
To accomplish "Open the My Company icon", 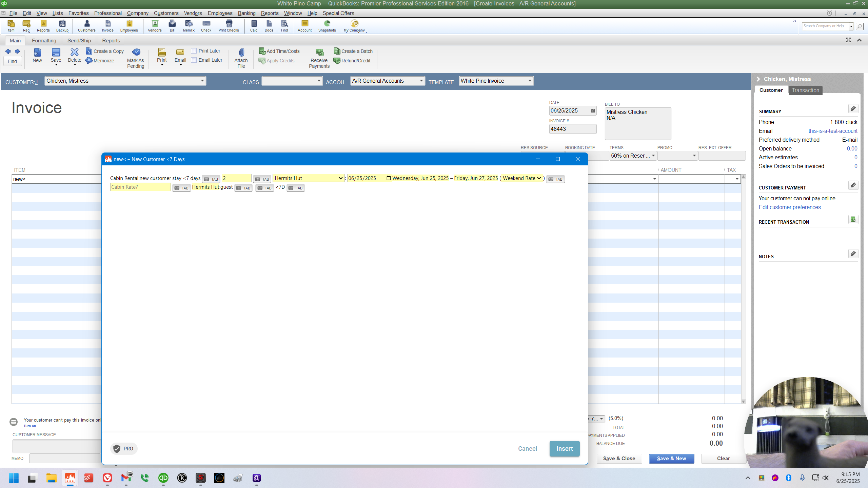I will (x=354, y=26).
